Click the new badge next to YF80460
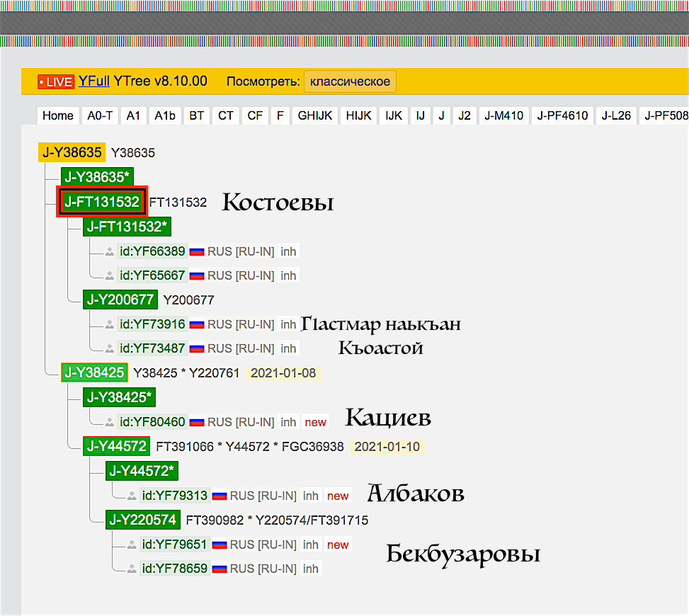The width and height of the screenshot is (689, 616). [315, 421]
